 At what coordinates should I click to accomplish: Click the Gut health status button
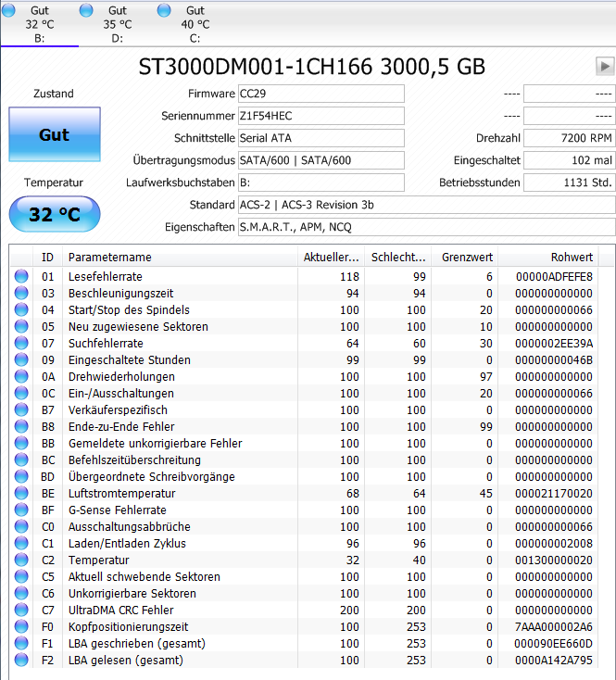55,134
